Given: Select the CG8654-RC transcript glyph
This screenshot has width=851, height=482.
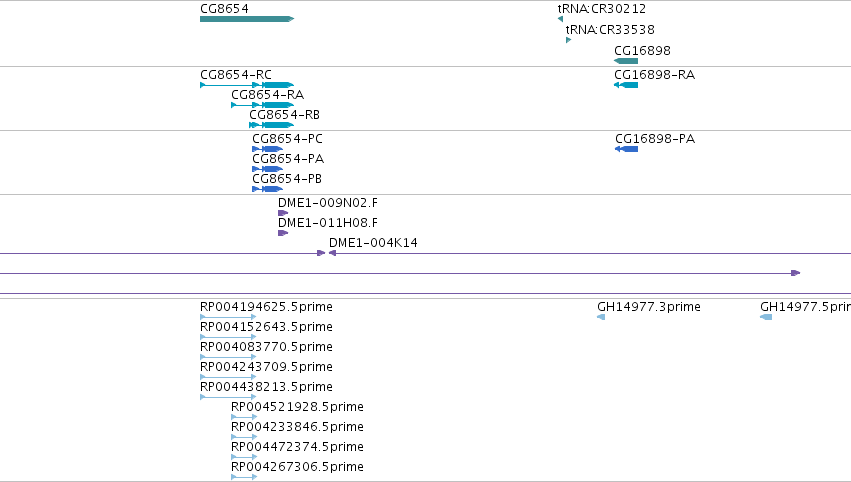Looking at the screenshot, I should 247,85.
